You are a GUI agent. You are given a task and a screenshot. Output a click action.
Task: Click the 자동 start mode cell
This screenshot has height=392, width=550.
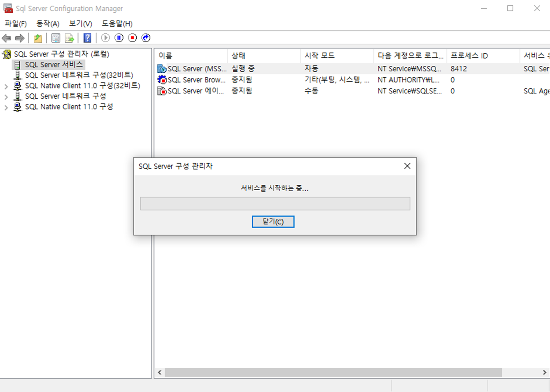click(x=311, y=69)
